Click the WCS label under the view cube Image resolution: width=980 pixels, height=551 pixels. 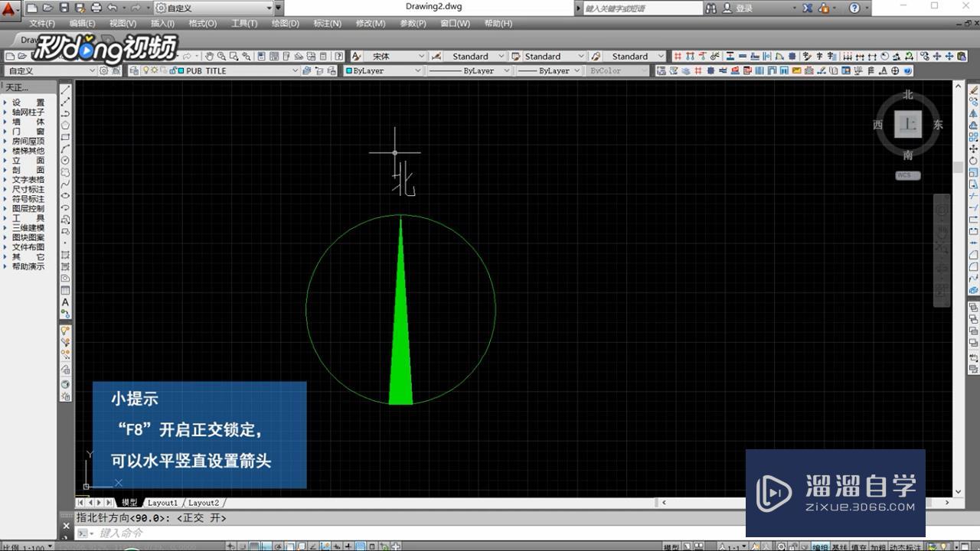(x=907, y=175)
